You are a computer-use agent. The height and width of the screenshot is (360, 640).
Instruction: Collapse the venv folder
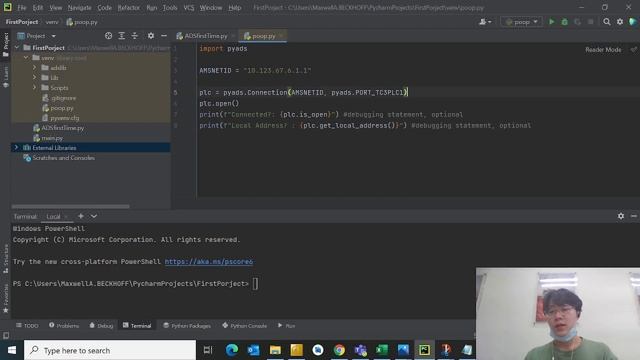pyautogui.click(x=27, y=58)
